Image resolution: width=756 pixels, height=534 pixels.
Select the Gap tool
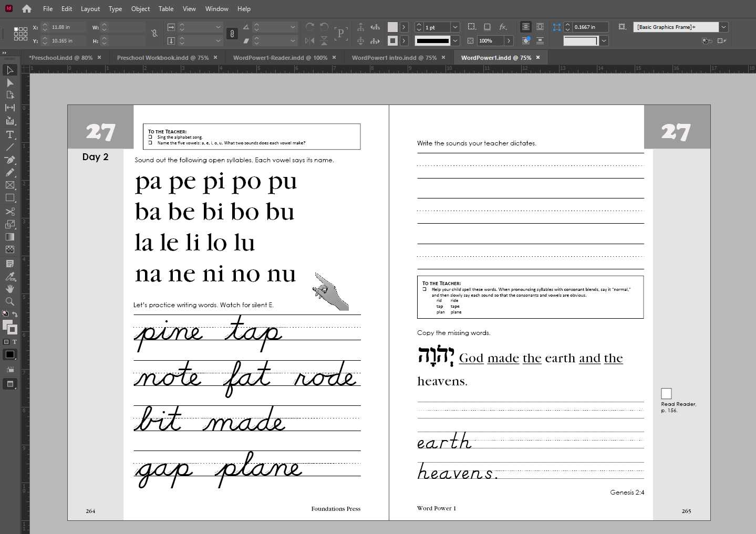10,108
